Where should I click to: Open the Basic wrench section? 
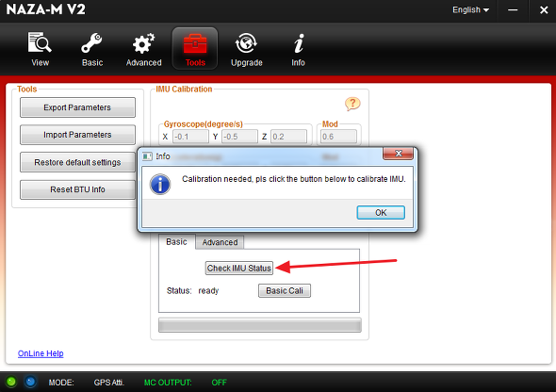pos(92,49)
